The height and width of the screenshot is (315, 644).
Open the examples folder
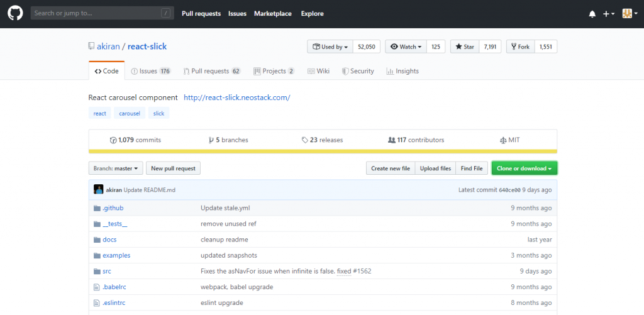[x=116, y=255]
